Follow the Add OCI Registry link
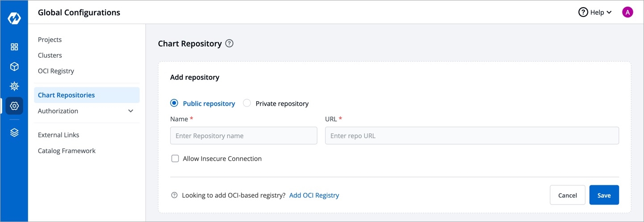Viewport: 644px width, 222px height. pos(314,195)
